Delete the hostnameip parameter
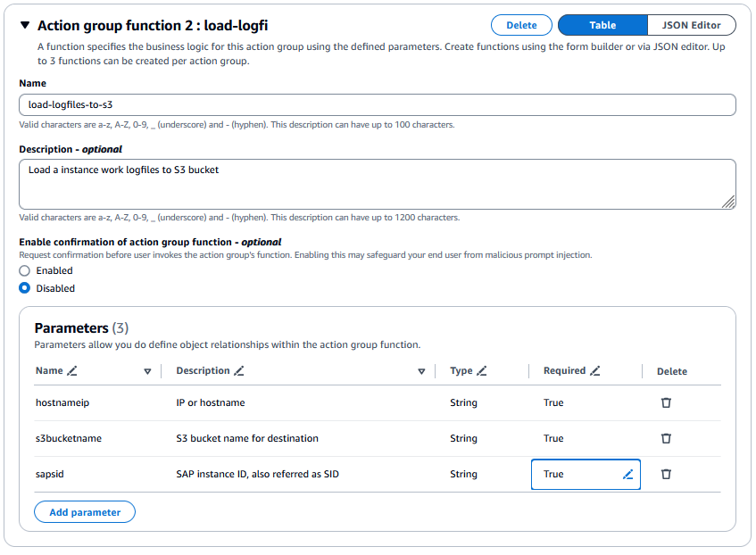This screenshot has height=555, width=756. 666,402
